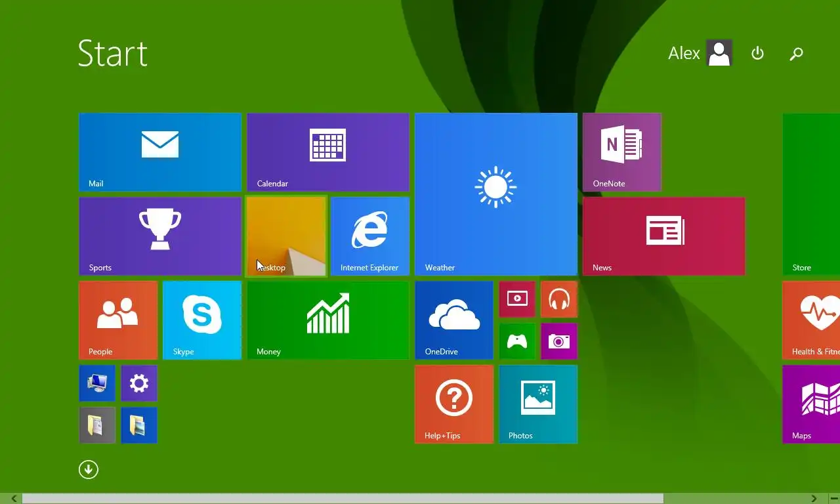Open the Help+Tips tile
840x504 pixels.
coord(454,404)
